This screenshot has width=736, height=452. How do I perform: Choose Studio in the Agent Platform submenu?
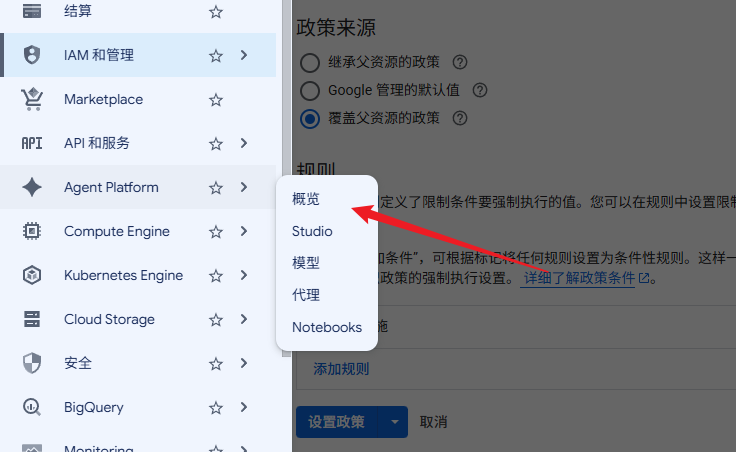(312, 231)
